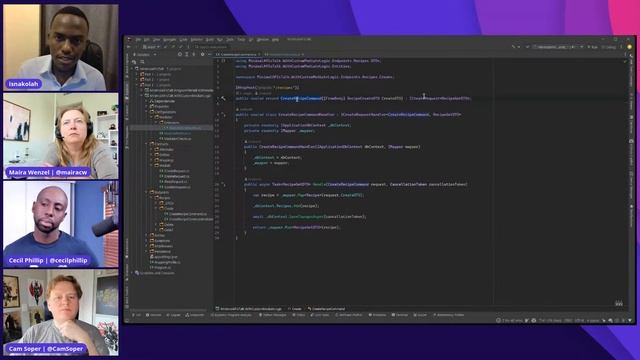Open the View menu
The height and width of the screenshot is (360, 640).
[x=157, y=40]
